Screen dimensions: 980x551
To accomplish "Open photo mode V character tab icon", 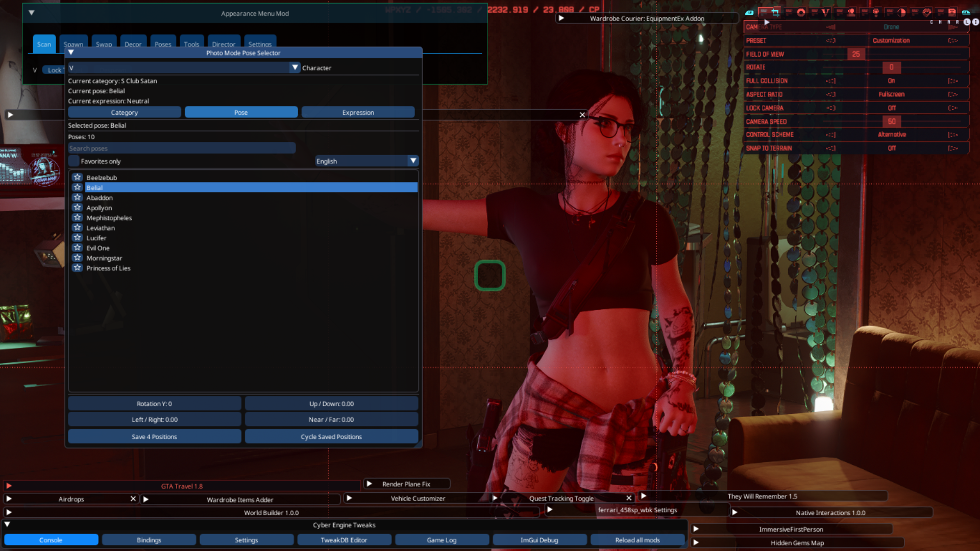I will click(825, 12).
